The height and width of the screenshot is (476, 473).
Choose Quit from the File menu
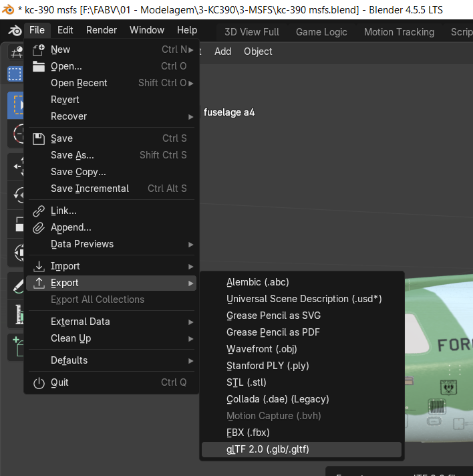112,382
